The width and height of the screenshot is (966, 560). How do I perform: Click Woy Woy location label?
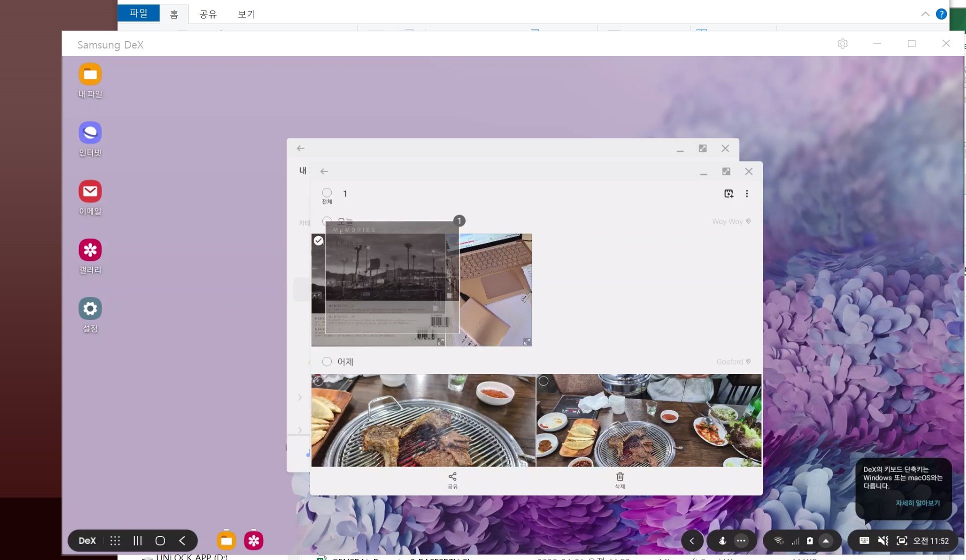point(731,221)
